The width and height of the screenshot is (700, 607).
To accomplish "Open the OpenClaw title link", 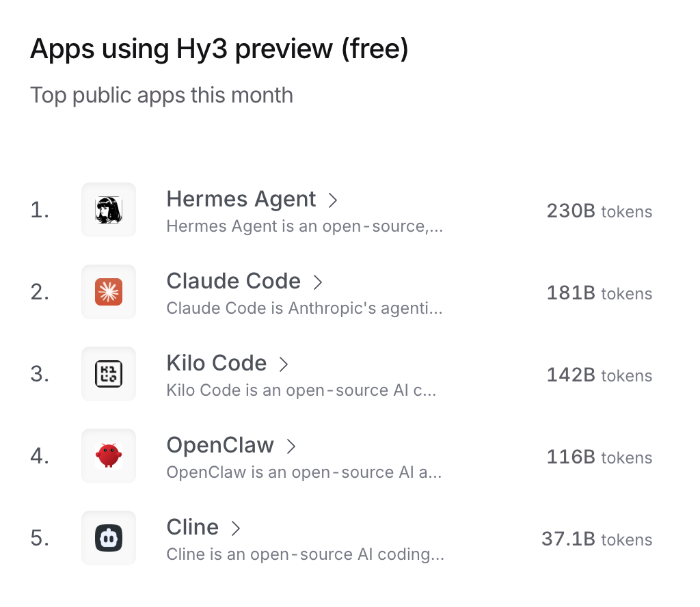I will (220, 445).
